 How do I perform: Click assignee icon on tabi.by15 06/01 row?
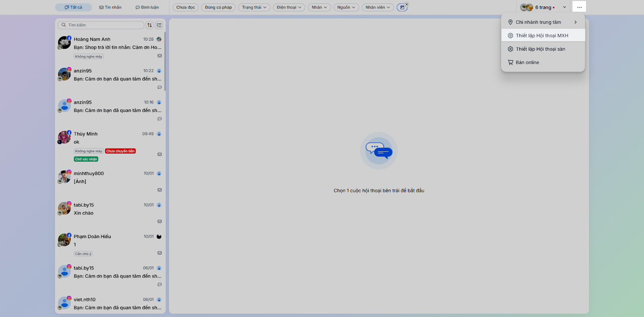coord(159,268)
